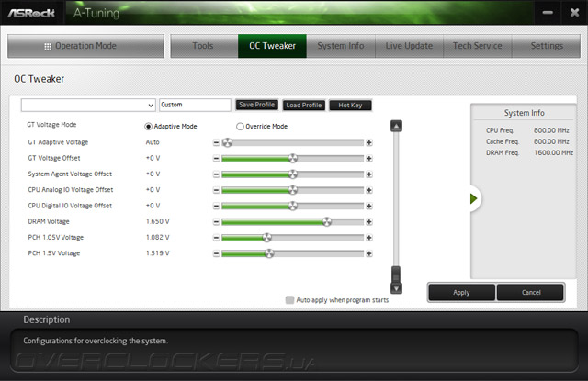Enable Auto apply when program starts
Image resolution: width=588 pixels, height=381 pixels.
pos(289,300)
